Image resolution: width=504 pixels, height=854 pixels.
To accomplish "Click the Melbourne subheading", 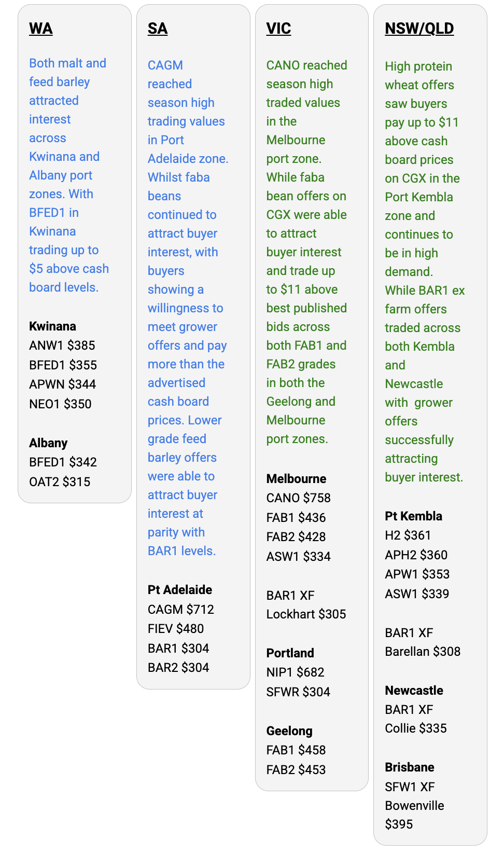I will click(x=296, y=479).
